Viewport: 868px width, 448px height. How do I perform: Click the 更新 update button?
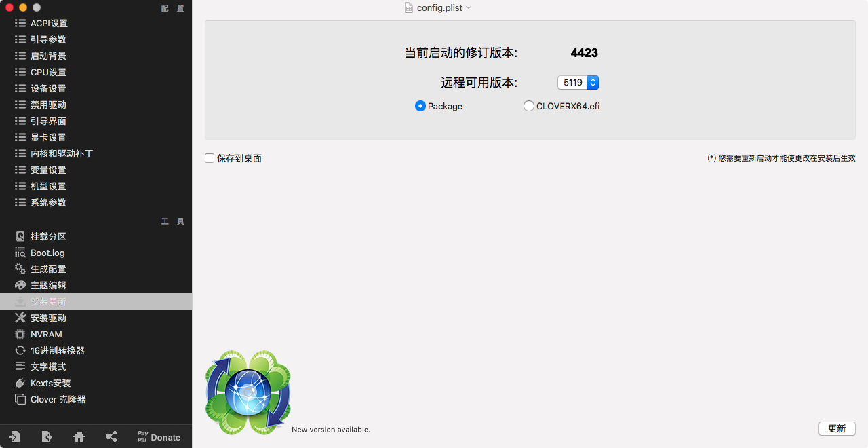click(x=837, y=429)
